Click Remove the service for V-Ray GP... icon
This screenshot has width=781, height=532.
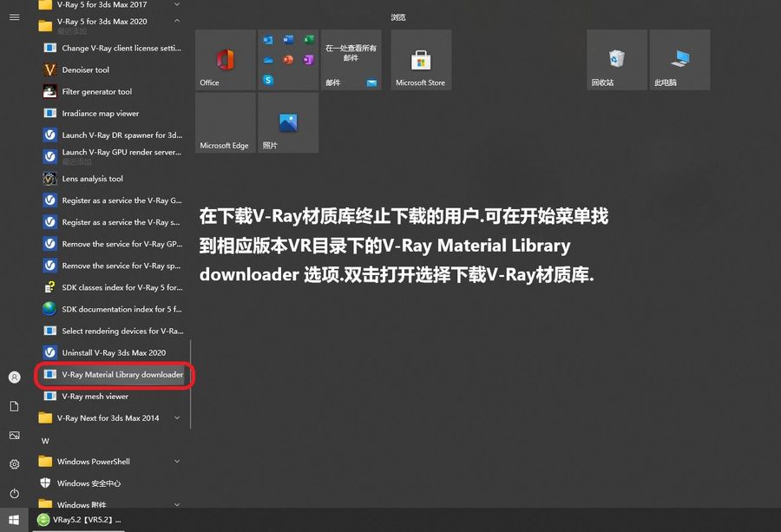click(x=49, y=244)
